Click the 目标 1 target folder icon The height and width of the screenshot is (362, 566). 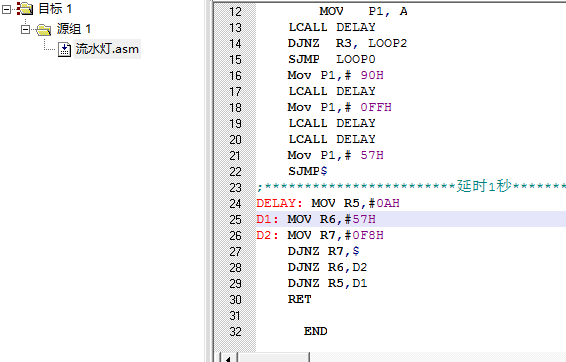click(x=25, y=9)
